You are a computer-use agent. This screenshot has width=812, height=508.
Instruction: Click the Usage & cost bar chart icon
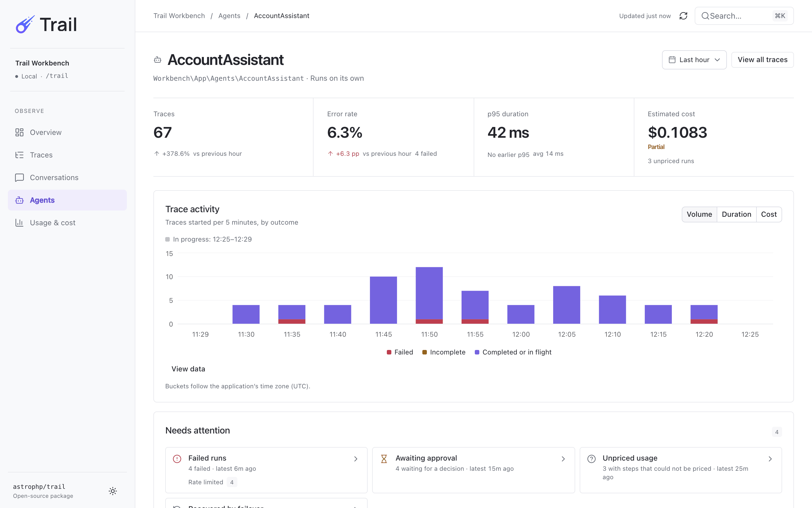tap(19, 223)
